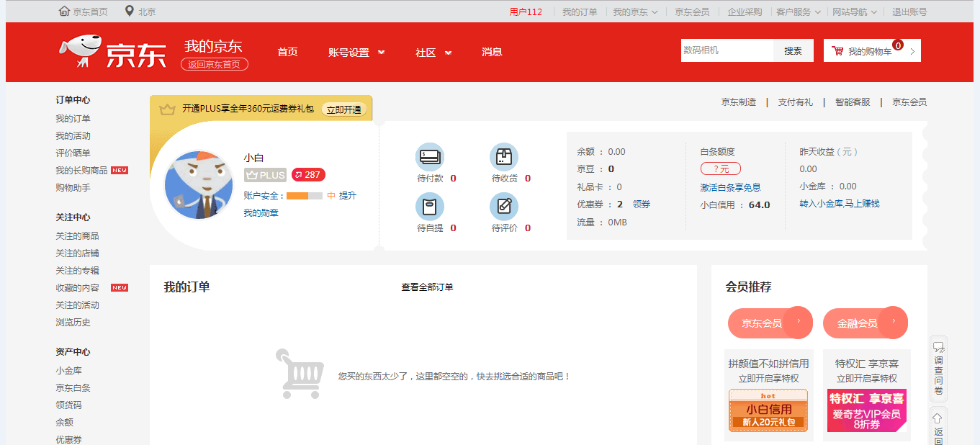Open 评价晒单 in the sidebar
This screenshot has height=445, width=980.
pyautogui.click(x=73, y=153)
